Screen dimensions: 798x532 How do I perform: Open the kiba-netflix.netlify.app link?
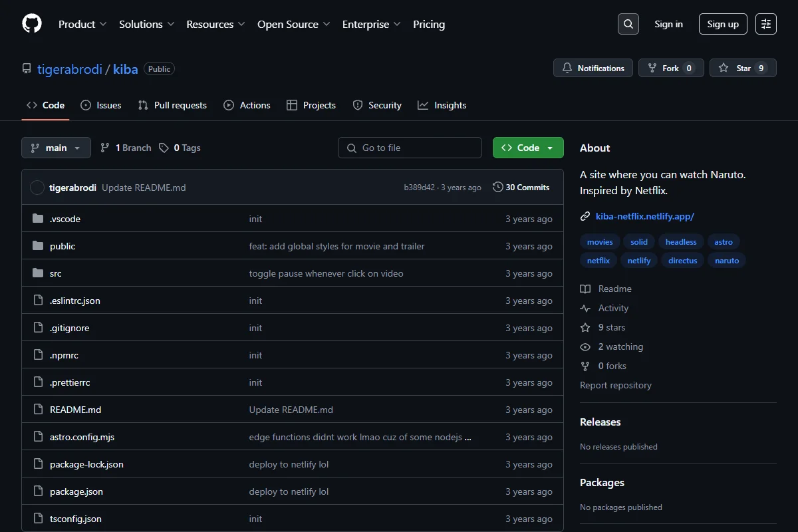[x=645, y=216]
